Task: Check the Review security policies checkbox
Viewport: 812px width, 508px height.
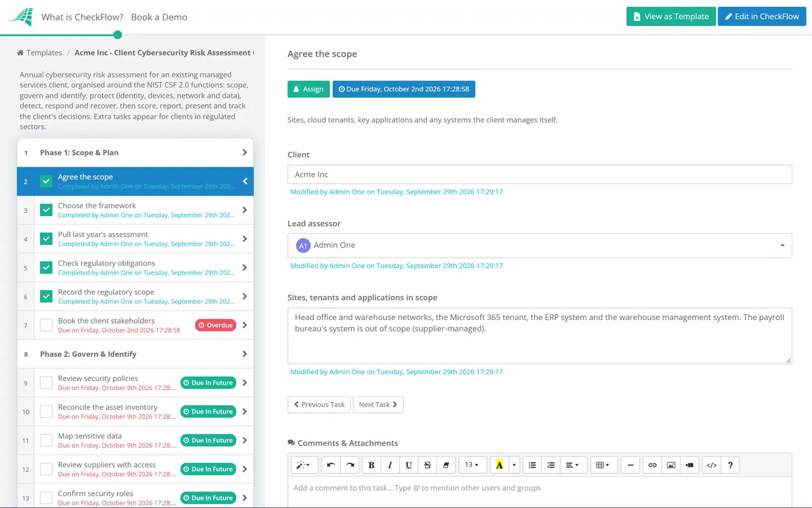Action: click(46, 383)
